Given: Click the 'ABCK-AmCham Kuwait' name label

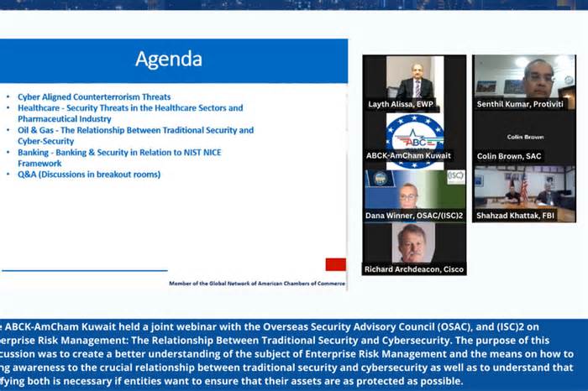Looking at the screenshot, I should pyautogui.click(x=408, y=155).
